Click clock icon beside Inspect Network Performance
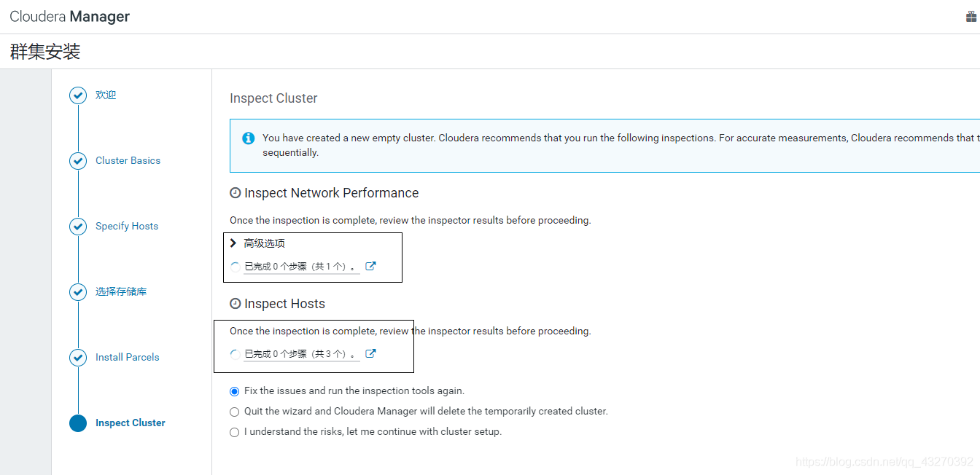The image size is (980, 475). pos(235,193)
